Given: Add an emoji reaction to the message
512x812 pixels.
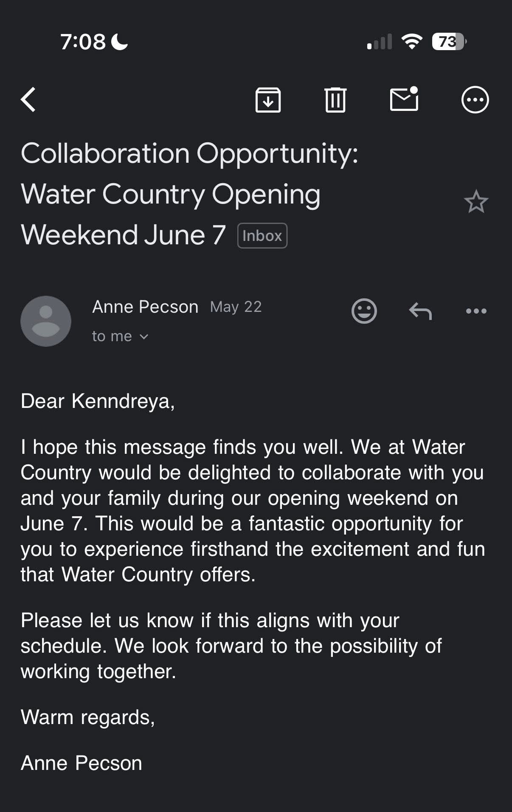Looking at the screenshot, I should click(364, 311).
